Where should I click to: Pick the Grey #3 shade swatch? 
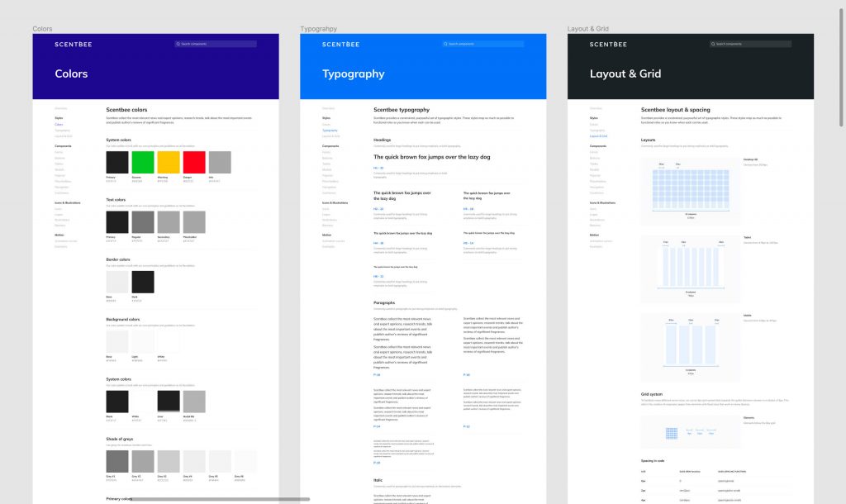tap(169, 462)
